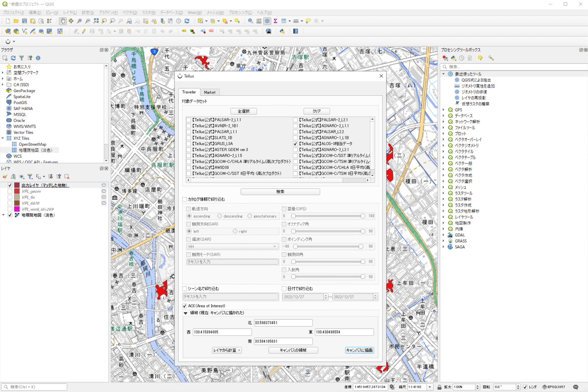Open the scale dropdown in status bar

click(430, 387)
